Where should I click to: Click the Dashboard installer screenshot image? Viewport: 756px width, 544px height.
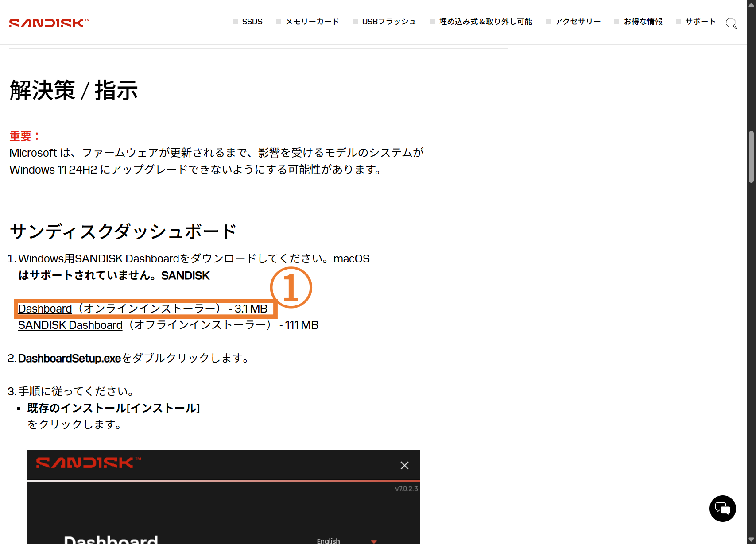(x=223, y=509)
